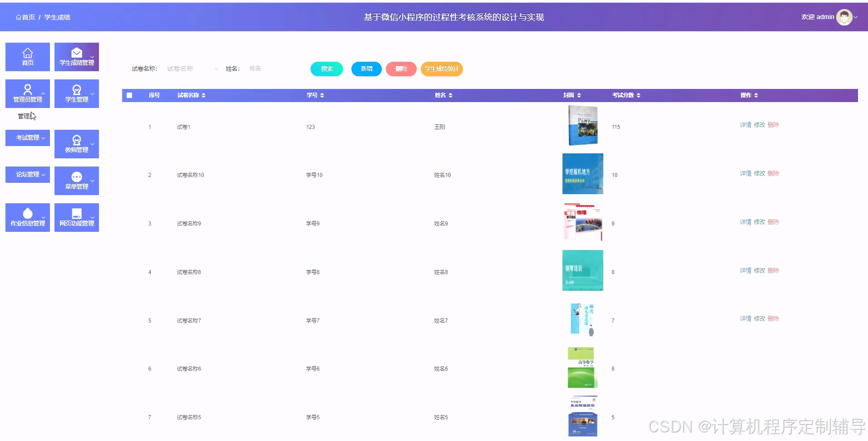Expand the 考试管理 sidebar menu
The image size is (868, 441).
pyautogui.click(x=27, y=138)
